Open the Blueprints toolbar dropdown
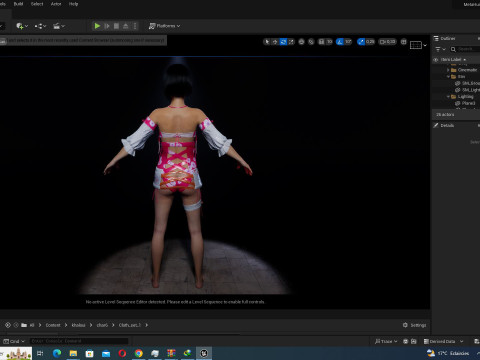This screenshot has height=360, width=480. click(x=40, y=26)
